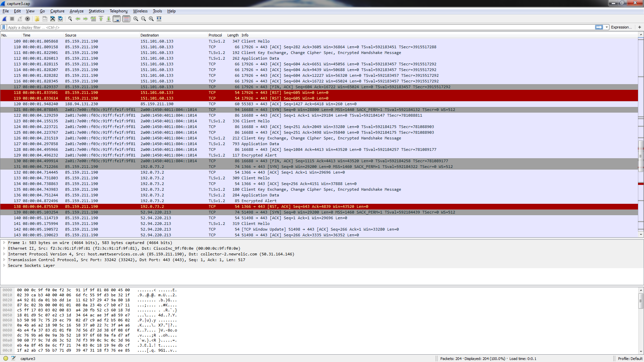The image size is (644, 362).
Task: Open the Go menu
Action: point(42,11)
